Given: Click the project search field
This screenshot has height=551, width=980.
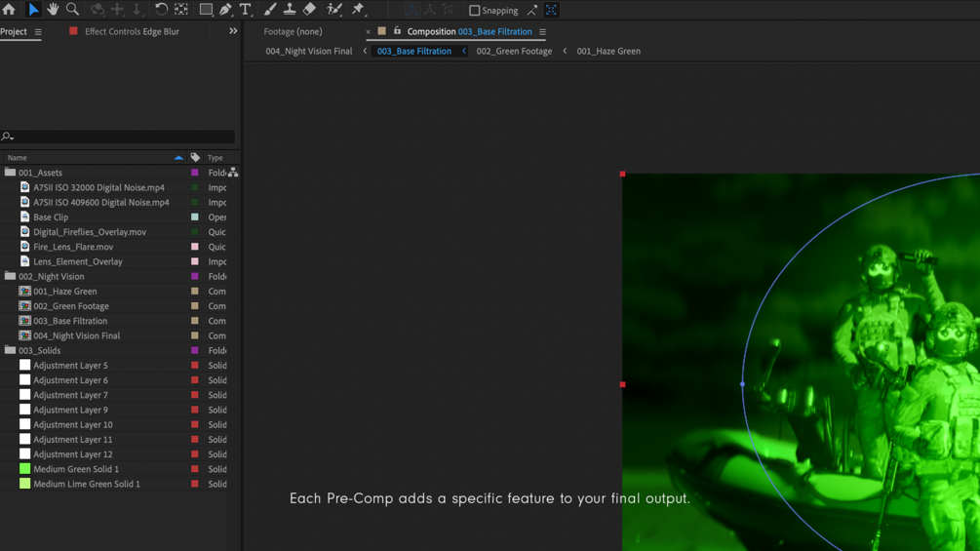Looking at the screenshot, I should click(118, 137).
